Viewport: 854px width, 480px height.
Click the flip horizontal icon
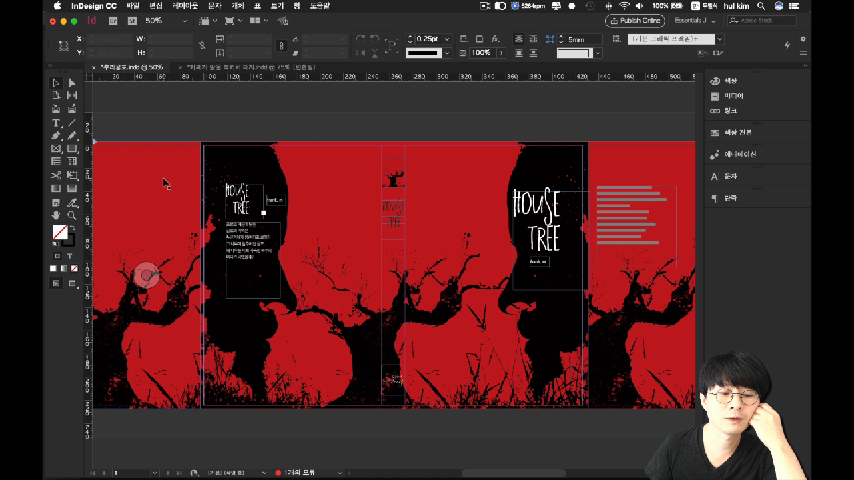tap(360, 53)
